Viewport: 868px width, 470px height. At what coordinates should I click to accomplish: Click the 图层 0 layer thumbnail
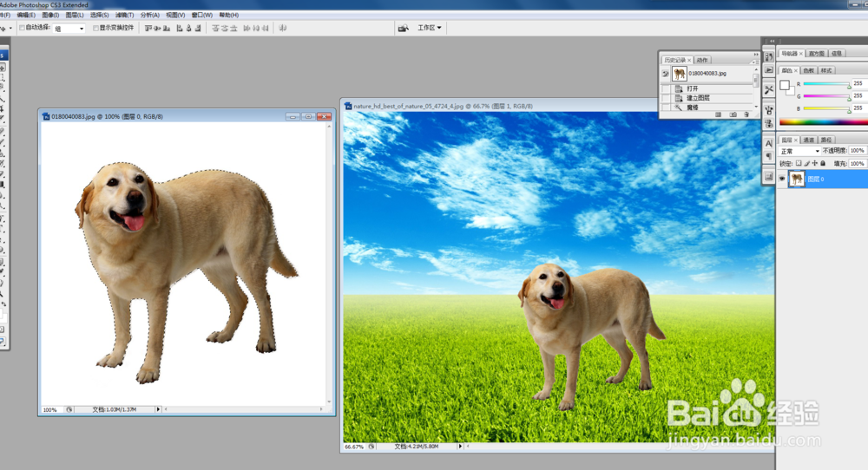pyautogui.click(x=796, y=180)
